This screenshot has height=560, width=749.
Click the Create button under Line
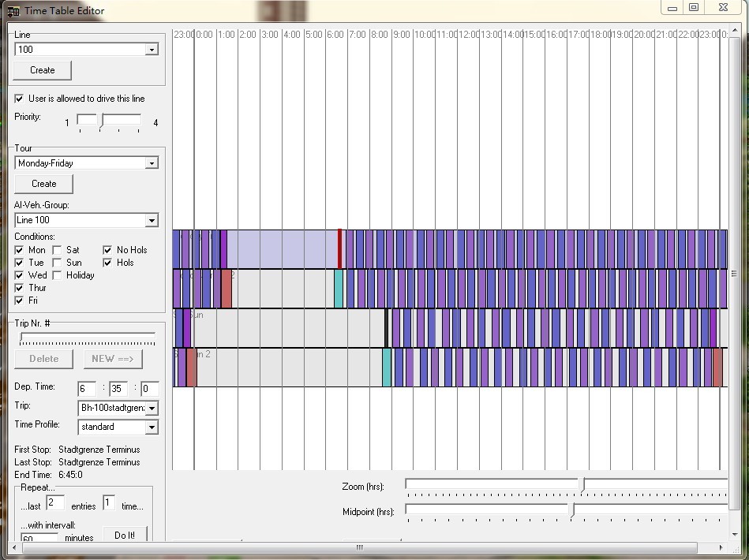pyautogui.click(x=43, y=70)
